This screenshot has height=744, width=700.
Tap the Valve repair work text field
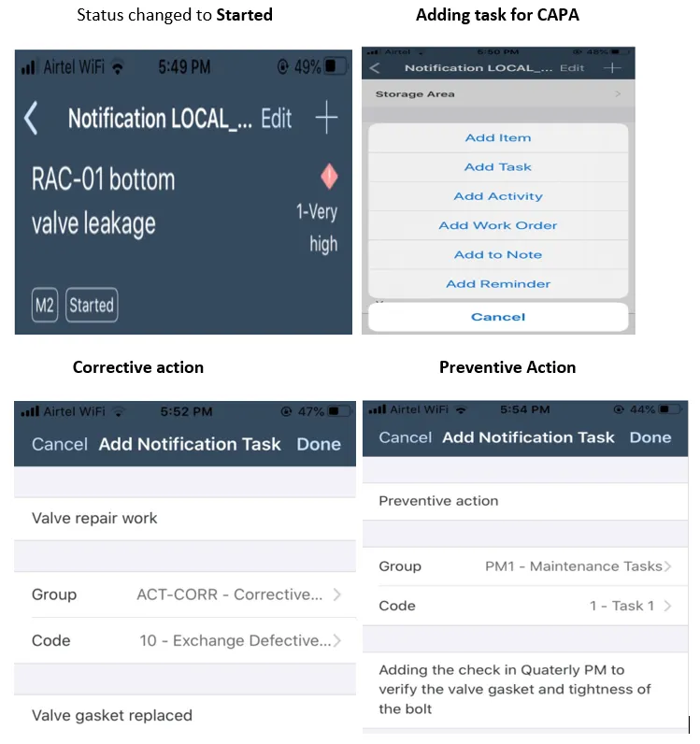point(185,518)
